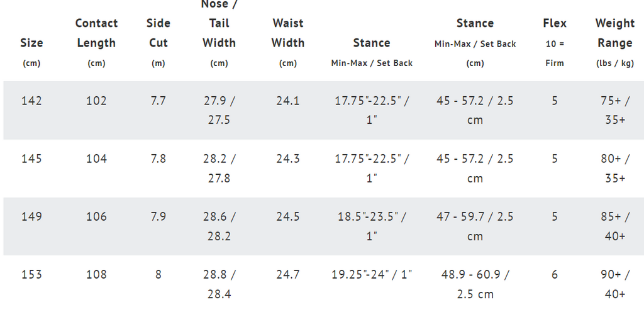Click the 108 contact length value
This screenshot has width=644, height=322.
[x=96, y=274]
